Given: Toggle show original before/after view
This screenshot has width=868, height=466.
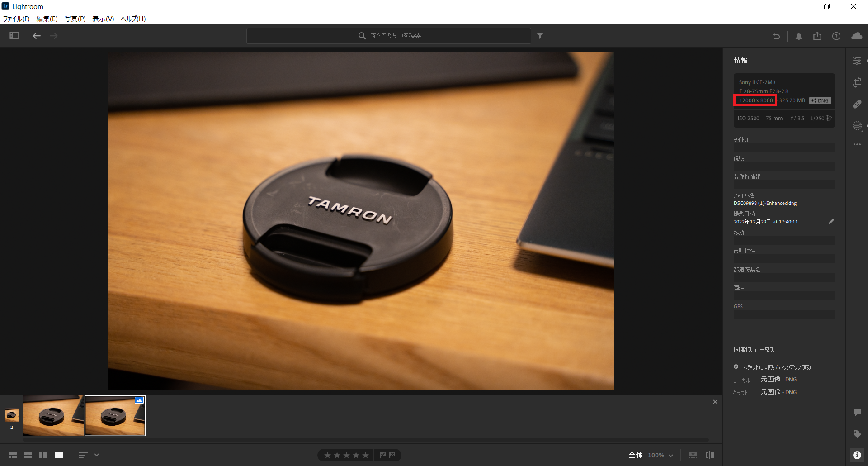Looking at the screenshot, I should coord(710,455).
